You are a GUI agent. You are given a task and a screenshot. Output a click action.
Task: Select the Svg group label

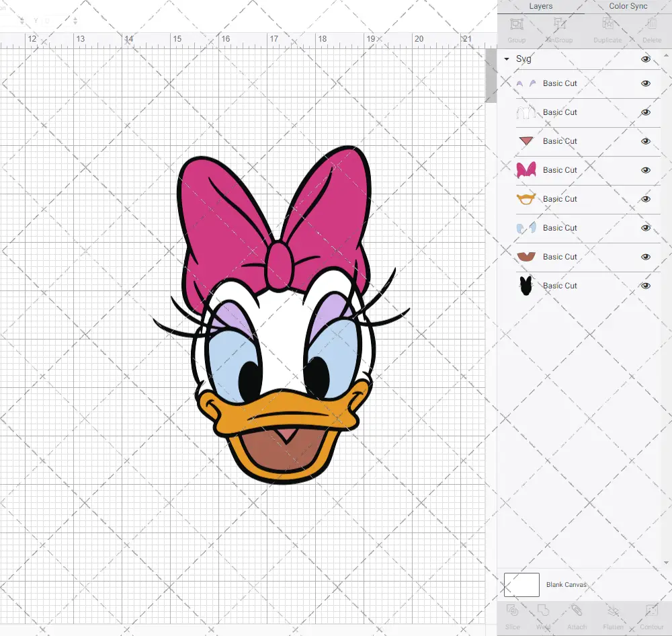tap(523, 59)
